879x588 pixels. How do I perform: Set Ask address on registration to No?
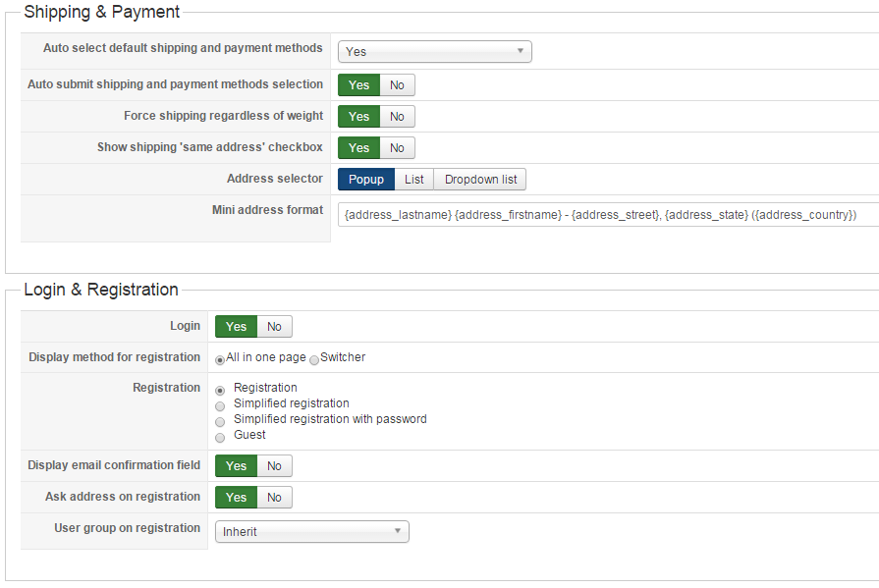tap(274, 498)
